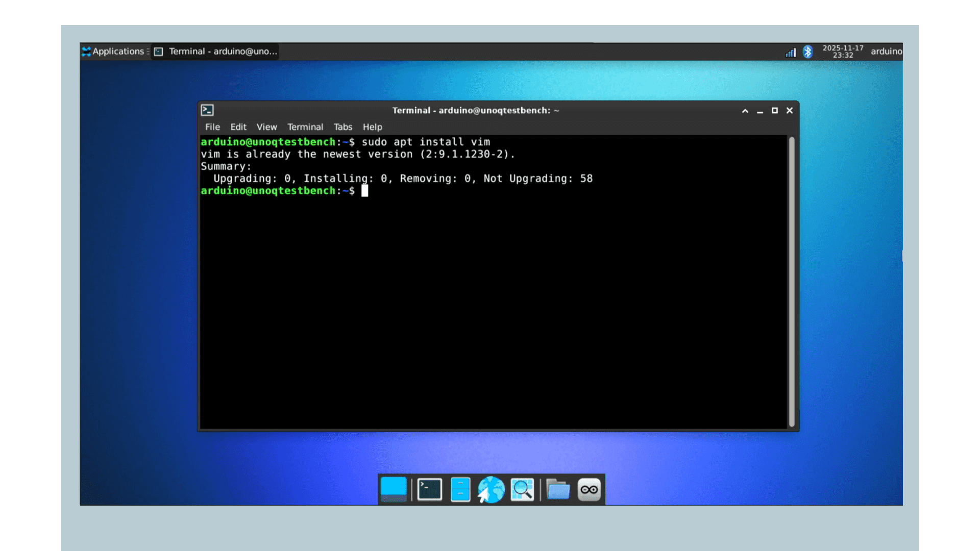Viewport: 980px width, 551px height.
Task: Open the web browser globe icon
Action: click(491, 489)
